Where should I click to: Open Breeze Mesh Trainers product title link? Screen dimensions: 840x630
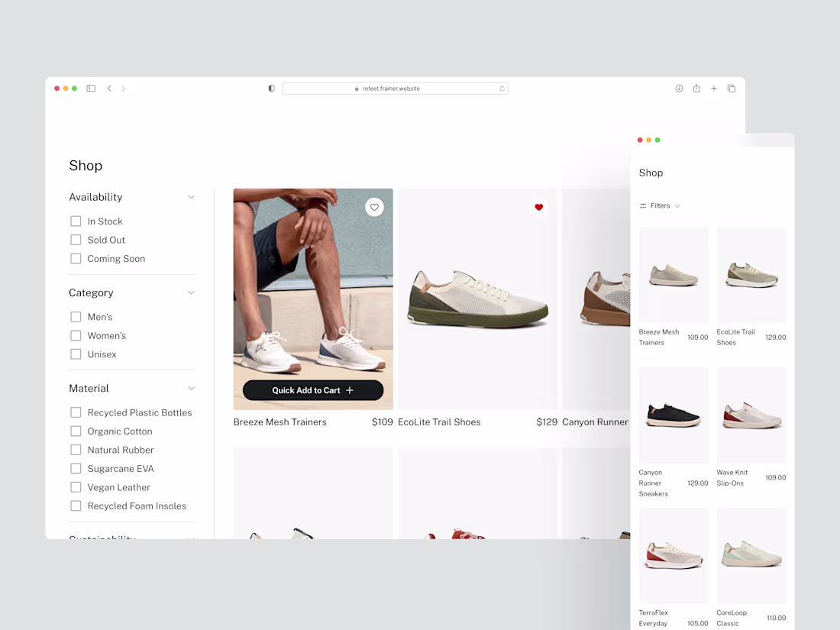pos(280,422)
